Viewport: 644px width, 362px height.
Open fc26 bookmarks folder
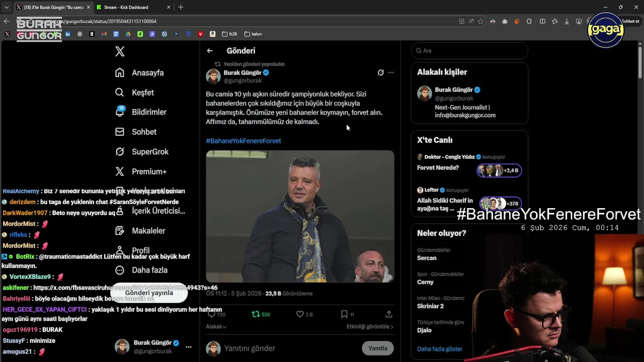click(229, 34)
